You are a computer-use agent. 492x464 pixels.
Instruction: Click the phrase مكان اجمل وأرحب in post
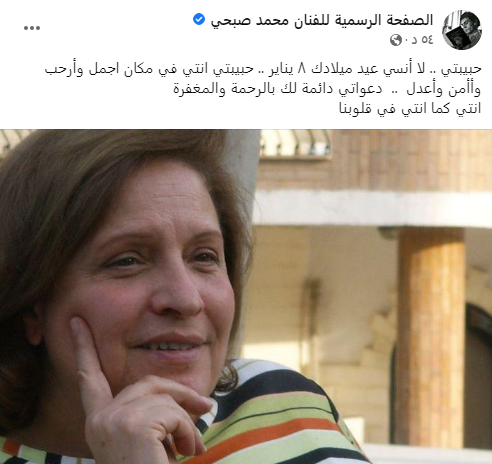pos(99,70)
